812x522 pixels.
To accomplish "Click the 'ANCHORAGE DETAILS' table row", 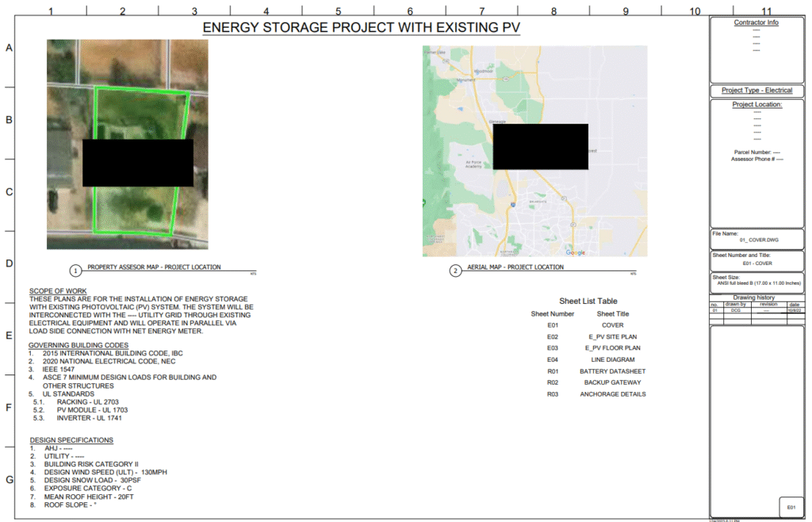I will click(x=596, y=394).
